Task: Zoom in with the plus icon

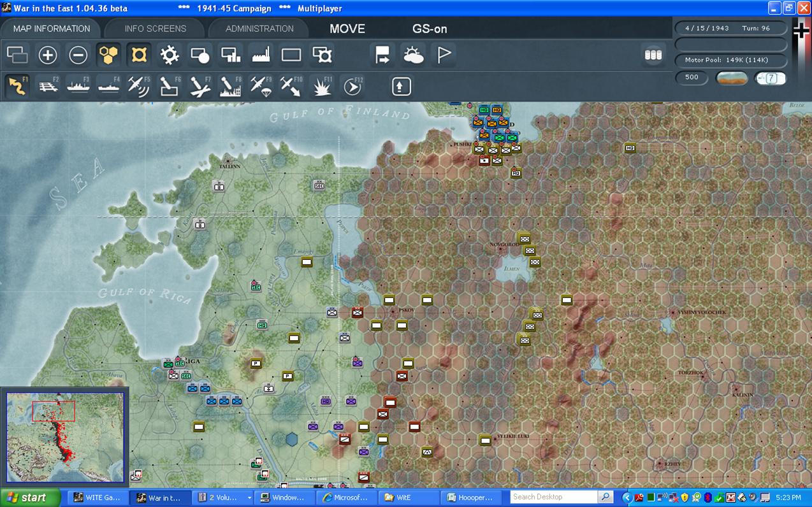Action: point(48,55)
